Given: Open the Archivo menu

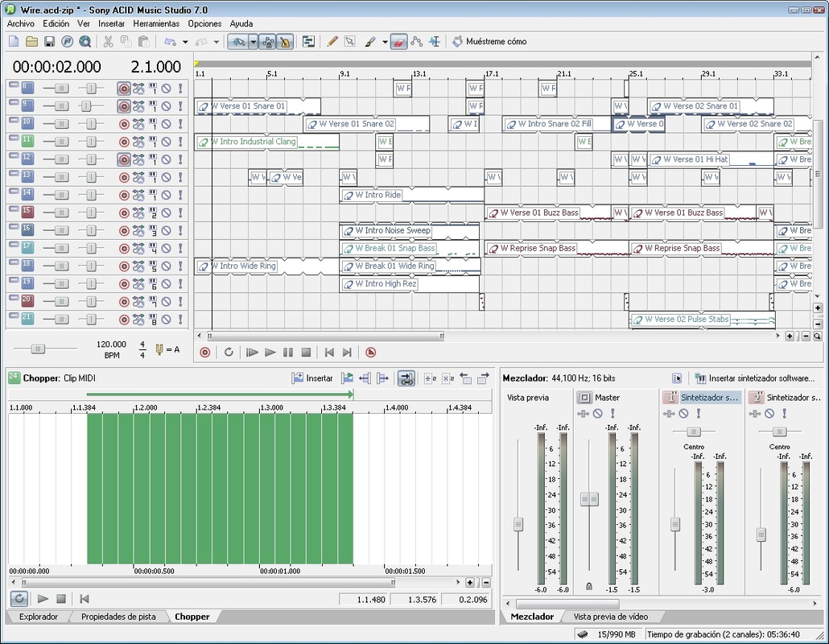Looking at the screenshot, I should [21, 24].
